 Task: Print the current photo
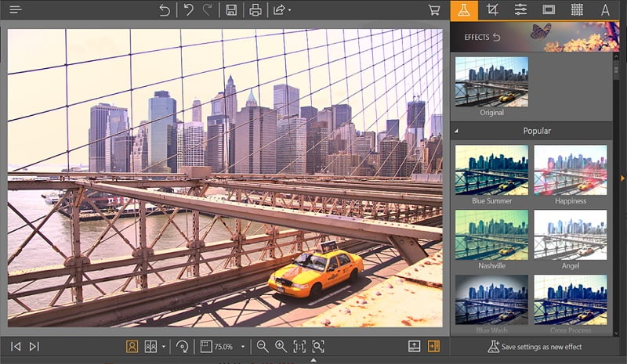click(x=256, y=10)
